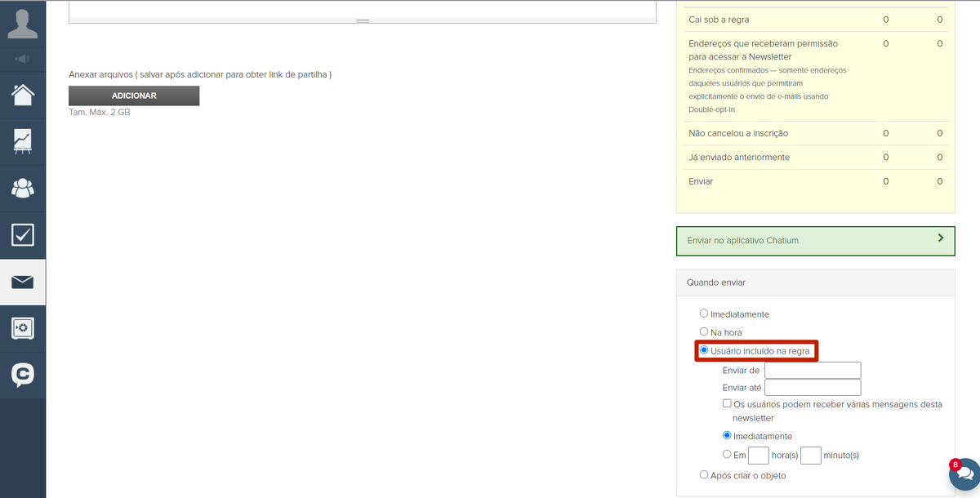Open the analytics chart icon
Screen dimensions: 980x498
pos(23,141)
